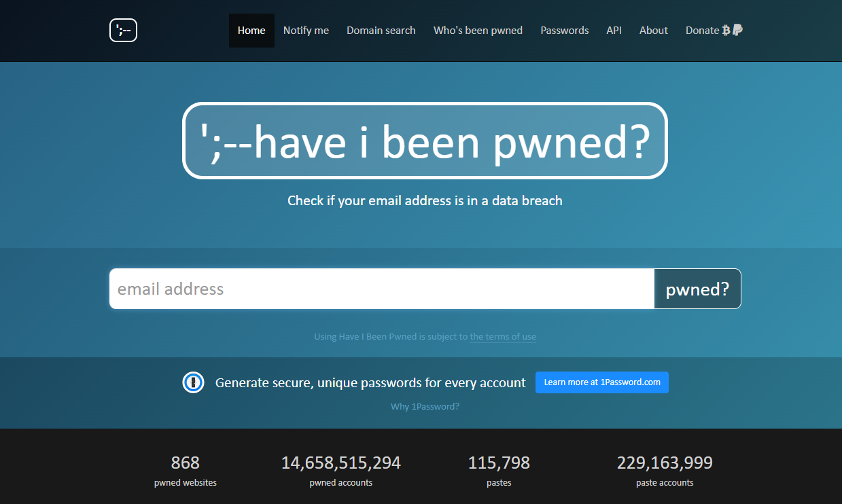This screenshot has height=504, width=842.
Task: Click the 'pwned accounts' label
Action: click(x=341, y=483)
